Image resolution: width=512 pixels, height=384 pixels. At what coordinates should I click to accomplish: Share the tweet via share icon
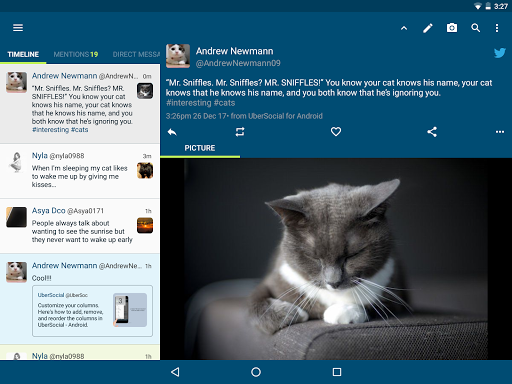point(432,132)
